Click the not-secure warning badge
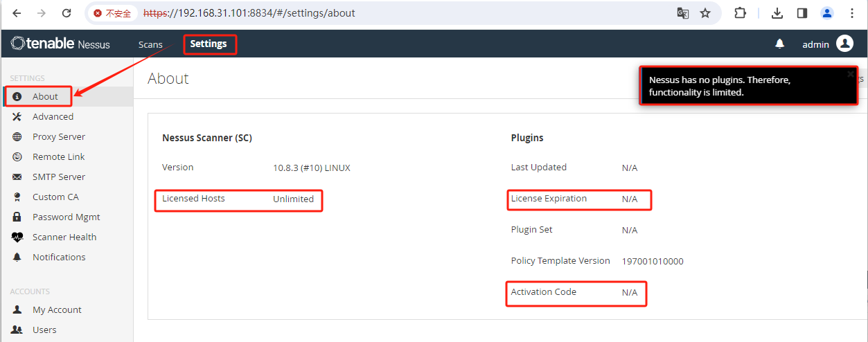Screen dimensions: 868x342 [113, 13]
